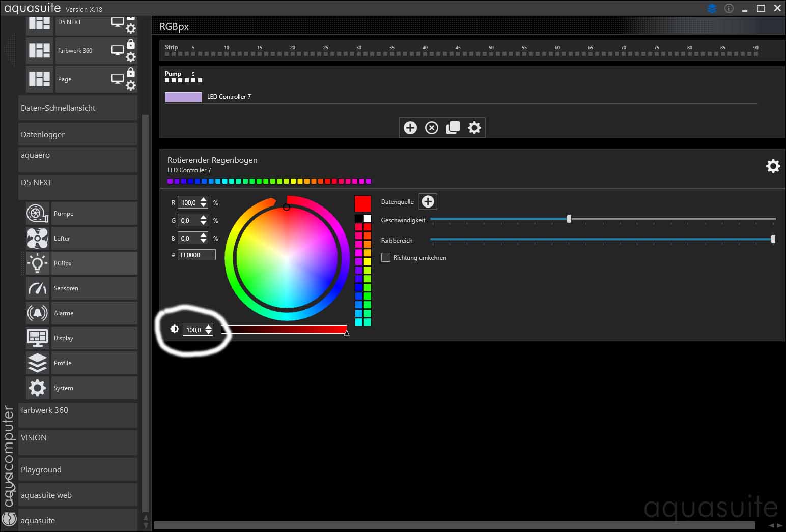Select the black palette swatch
This screenshot has height=532, width=786.
(x=359, y=218)
